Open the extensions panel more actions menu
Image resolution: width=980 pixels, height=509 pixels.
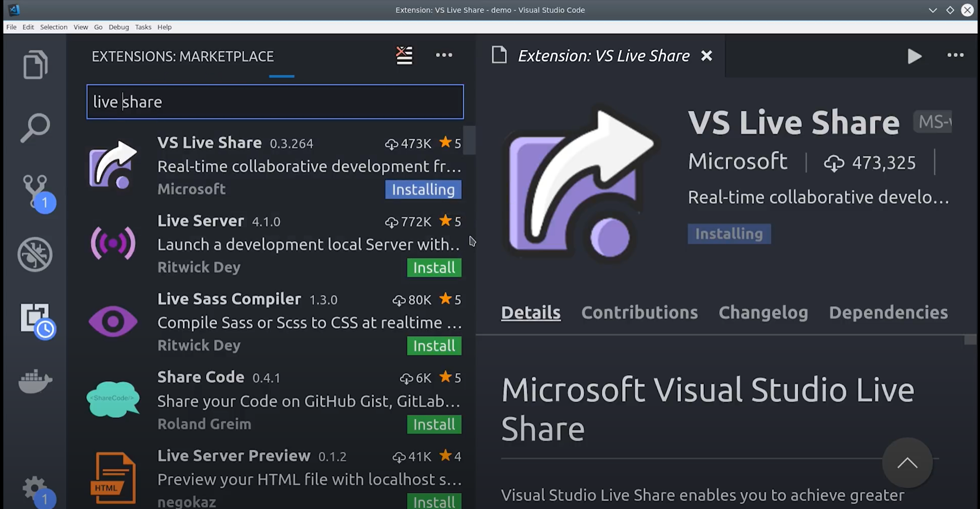click(443, 55)
